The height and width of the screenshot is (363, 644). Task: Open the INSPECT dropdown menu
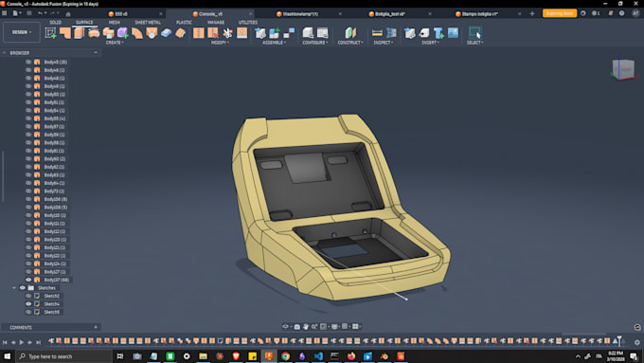coord(384,43)
